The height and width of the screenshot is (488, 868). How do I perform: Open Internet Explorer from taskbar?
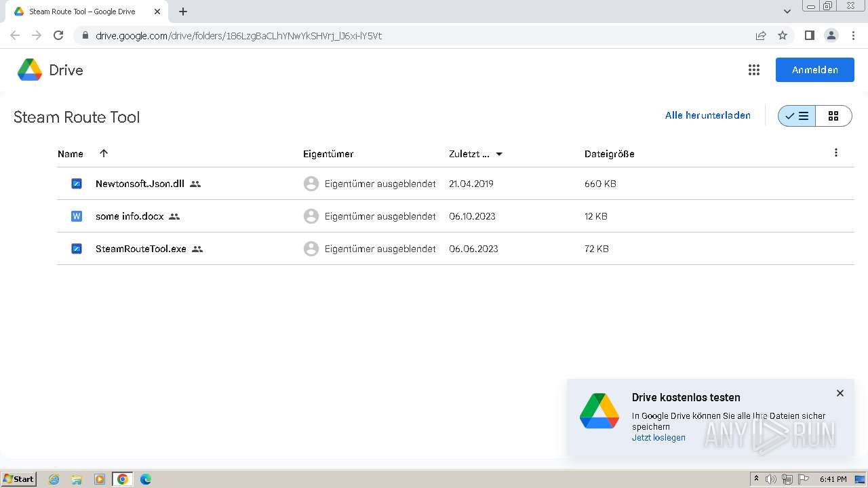[x=54, y=479]
